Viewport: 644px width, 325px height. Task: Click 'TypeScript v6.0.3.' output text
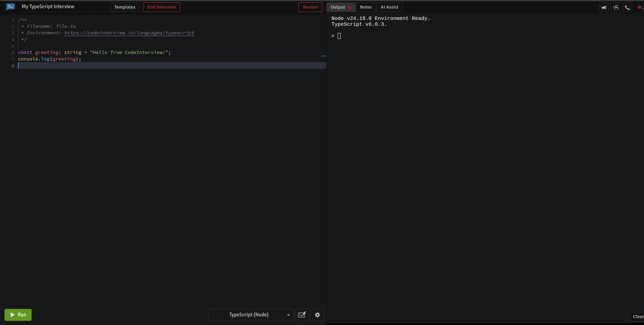359,24
